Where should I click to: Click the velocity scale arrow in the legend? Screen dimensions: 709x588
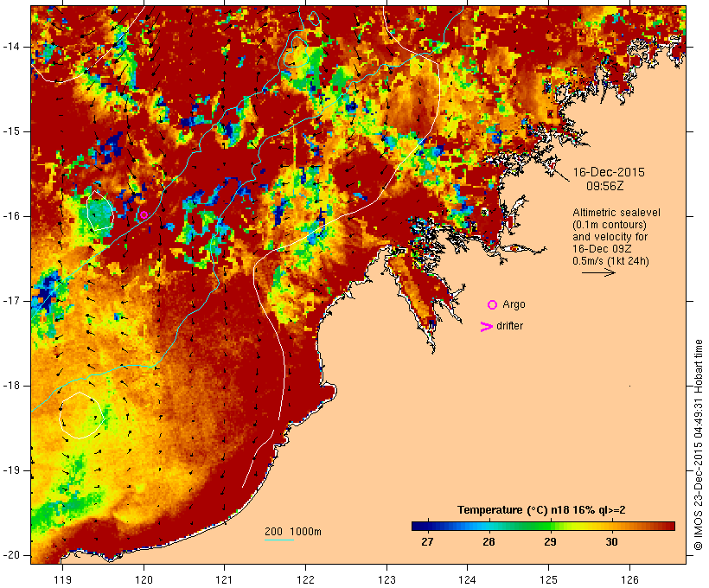coord(598,272)
